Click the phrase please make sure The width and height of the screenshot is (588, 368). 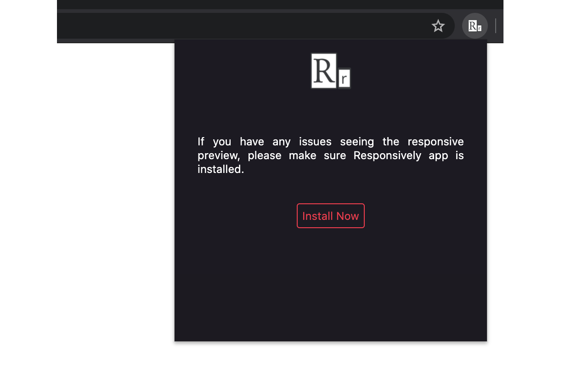pos(297,155)
